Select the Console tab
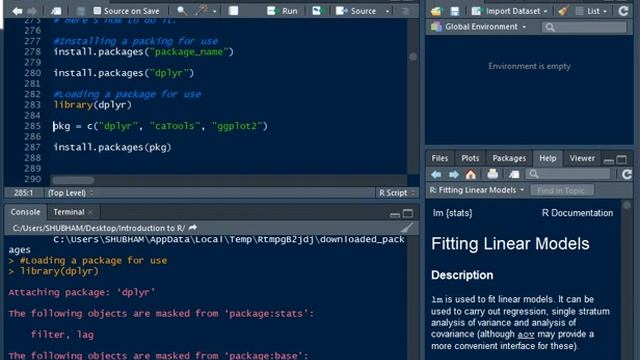The height and width of the screenshot is (360, 640). [x=25, y=212]
